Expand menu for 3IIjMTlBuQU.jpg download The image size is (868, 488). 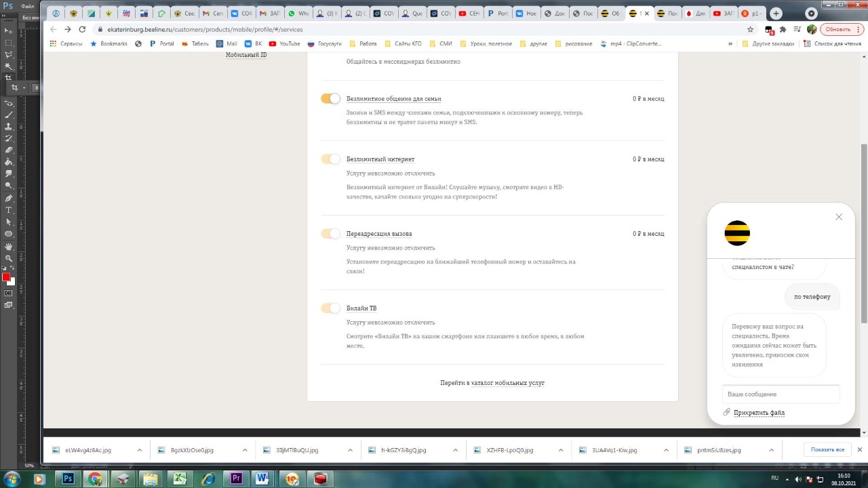(350, 450)
